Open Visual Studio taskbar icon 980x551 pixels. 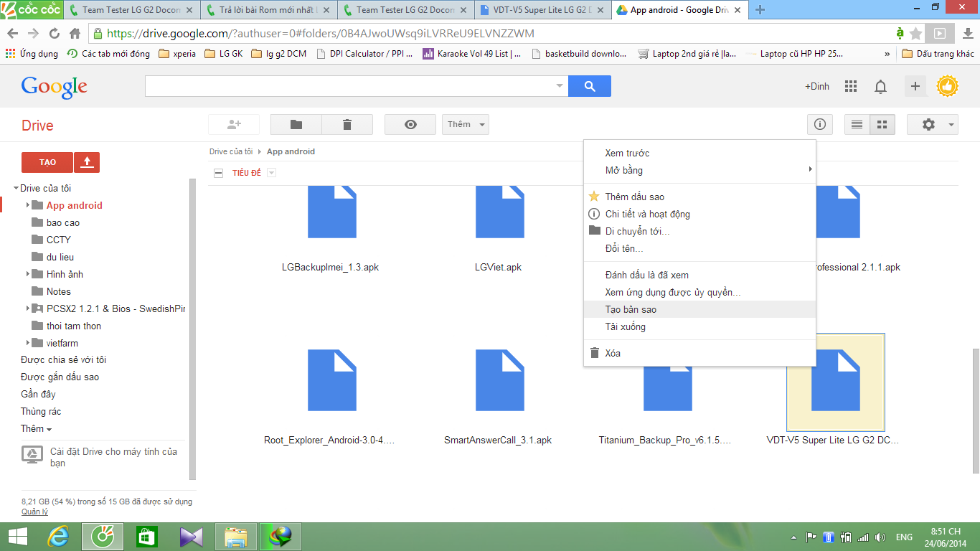click(191, 537)
